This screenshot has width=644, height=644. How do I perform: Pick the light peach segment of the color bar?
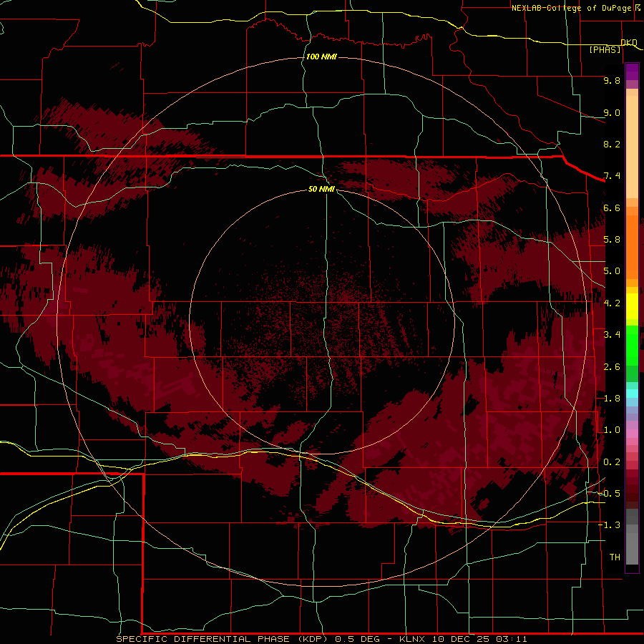632,147
